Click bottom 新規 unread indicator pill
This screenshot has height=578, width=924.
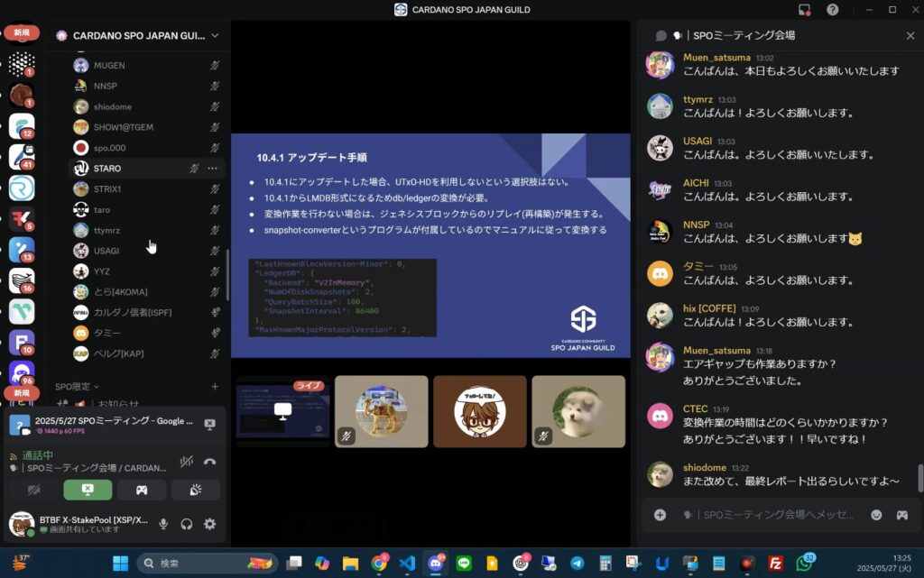coord(22,393)
